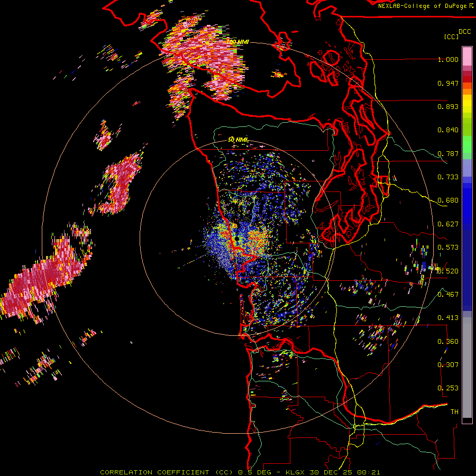This screenshot has height=476, width=476.
Task: Click the 0.573 value on color scale
Action: [x=448, y=248]
